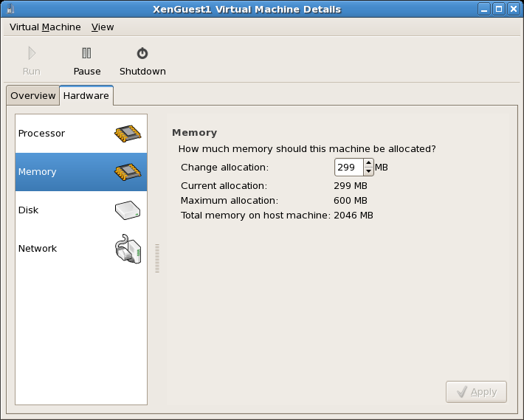Screen dimensions: 524x420
Task: Select the Hardware tab
Action: (86, 95)
